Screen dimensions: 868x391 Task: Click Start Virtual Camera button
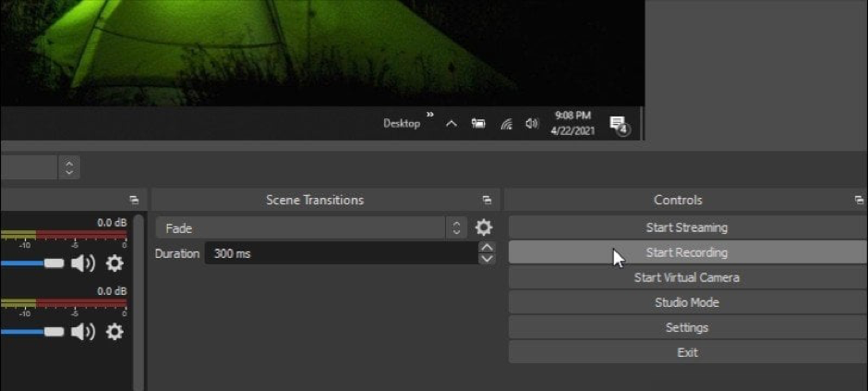[x=686, y=277]
